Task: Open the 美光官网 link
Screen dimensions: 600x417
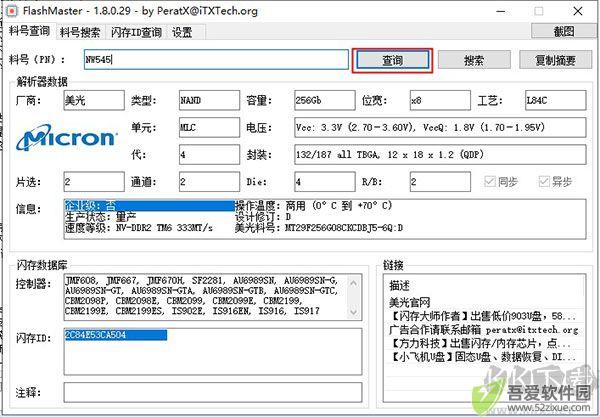Action: [x=410, y=303]
